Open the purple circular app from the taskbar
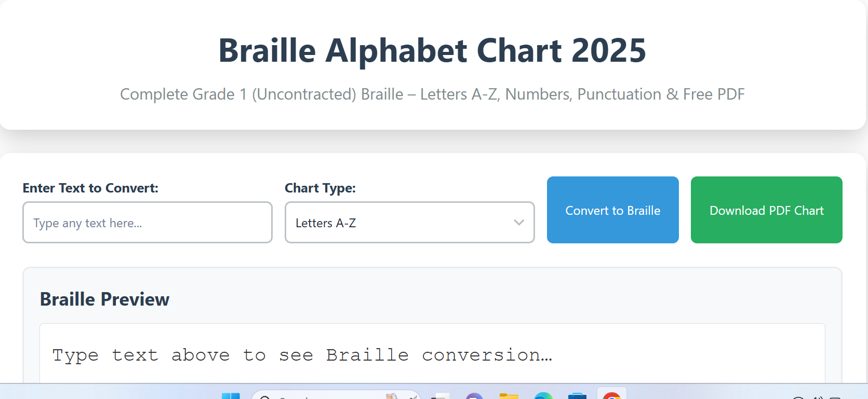868x399 pixels. point(473,397)
